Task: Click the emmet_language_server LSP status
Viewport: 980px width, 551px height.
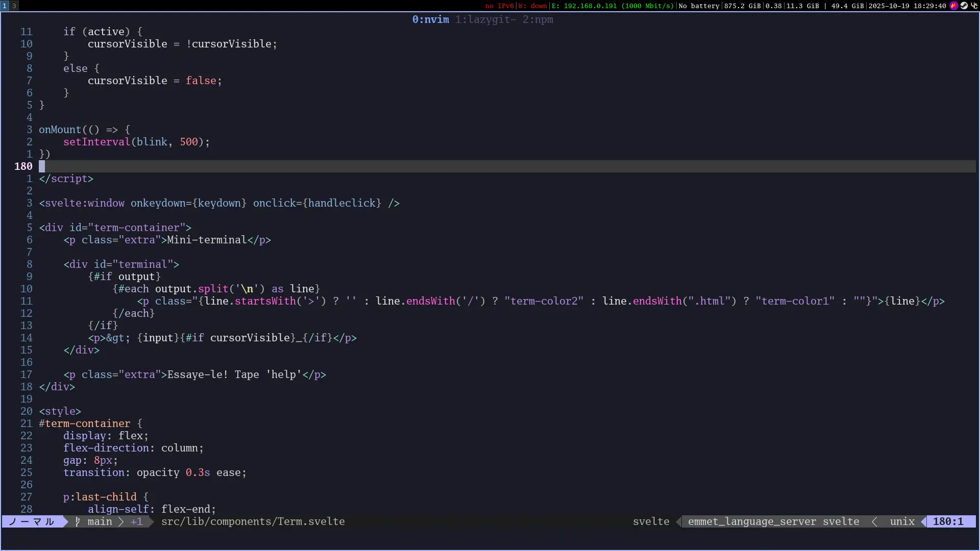Action: tap(751, 521)
